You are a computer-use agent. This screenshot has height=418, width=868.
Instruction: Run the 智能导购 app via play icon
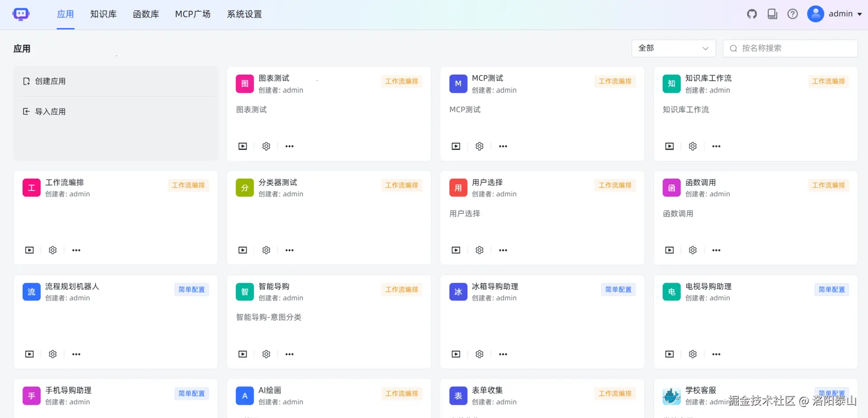[x=242, y=354]
